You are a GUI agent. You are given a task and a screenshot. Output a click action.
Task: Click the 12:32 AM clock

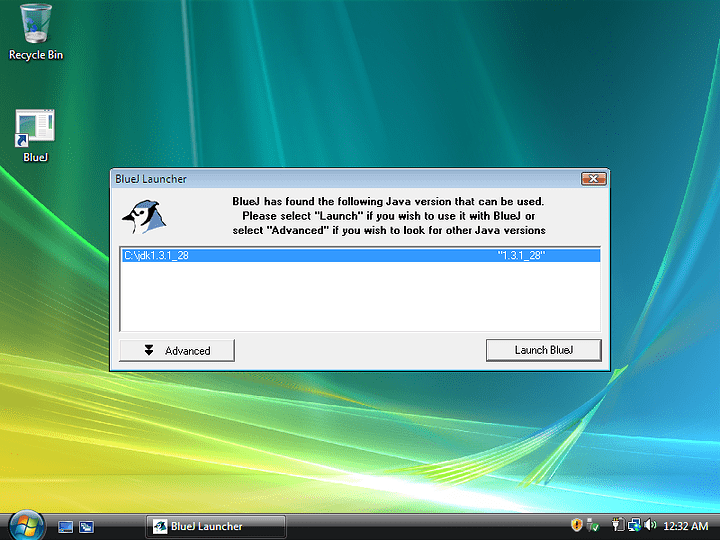point(686,526)
